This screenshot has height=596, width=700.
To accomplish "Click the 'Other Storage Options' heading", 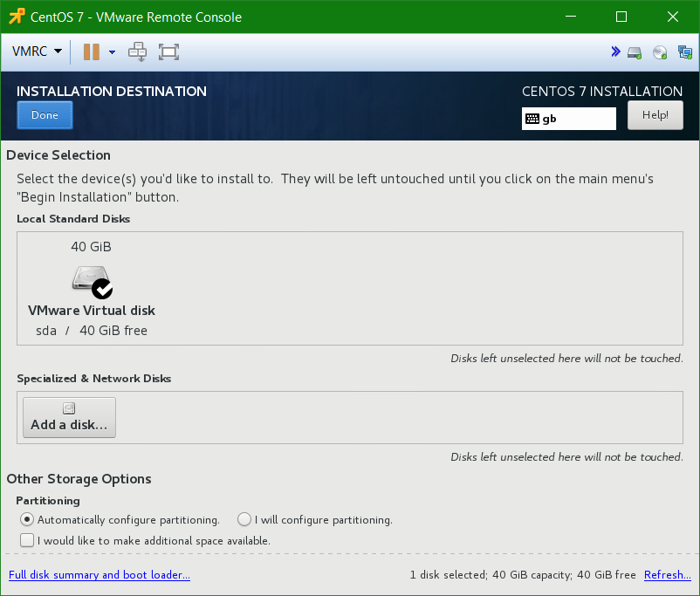I will click(x=79, y=479).
